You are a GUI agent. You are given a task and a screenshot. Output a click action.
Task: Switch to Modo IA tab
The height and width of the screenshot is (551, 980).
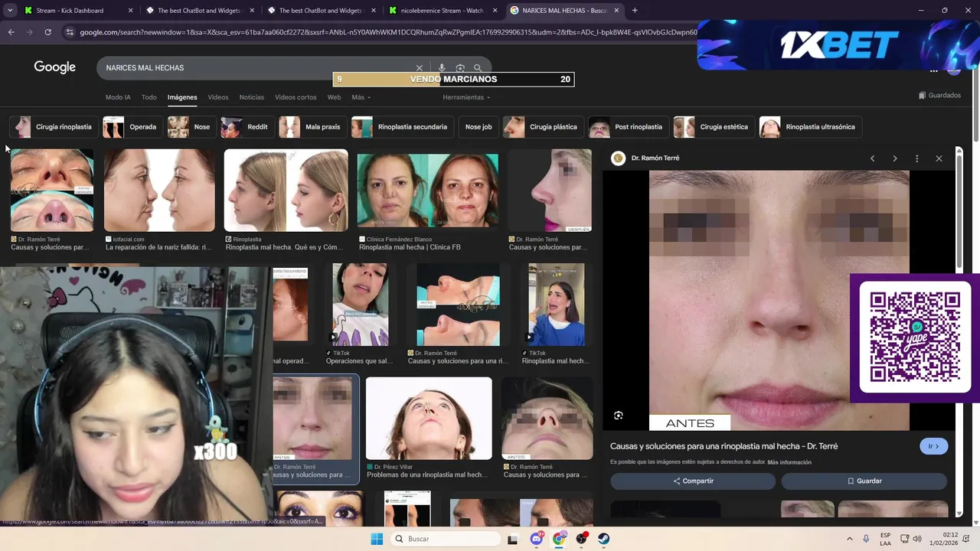118,97
